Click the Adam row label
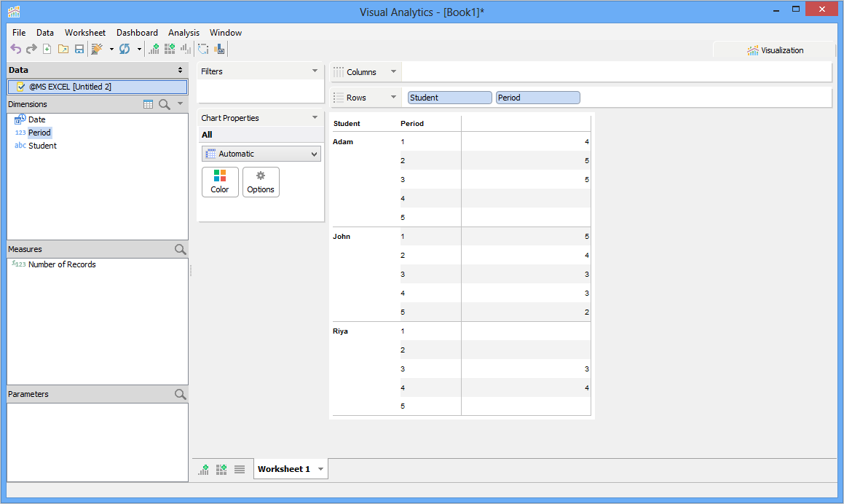 point(343,141)
